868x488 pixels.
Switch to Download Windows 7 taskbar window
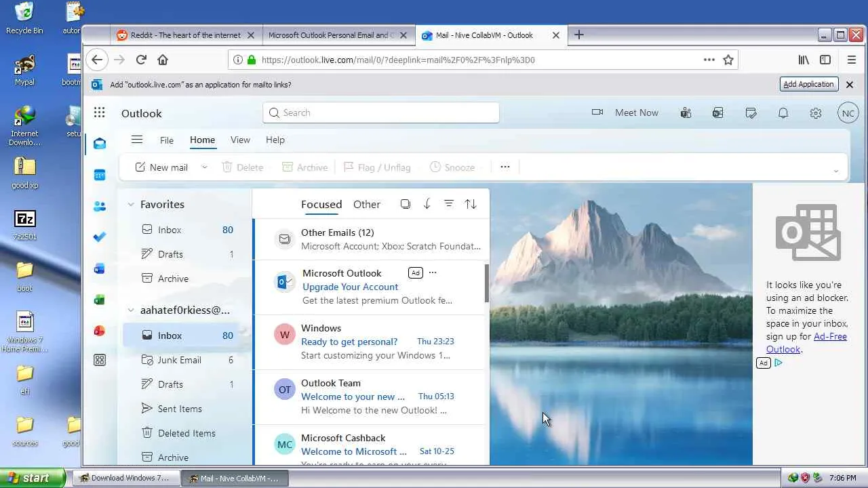click(126, 478)
